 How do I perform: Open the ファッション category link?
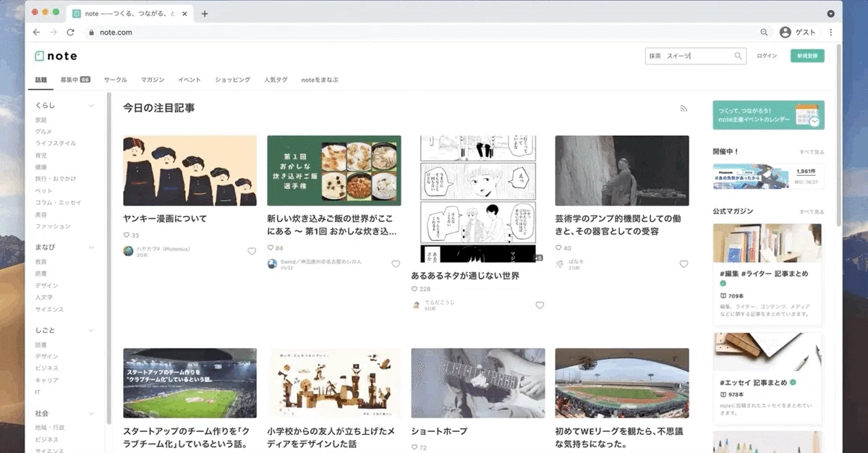[x=53, y=226]
